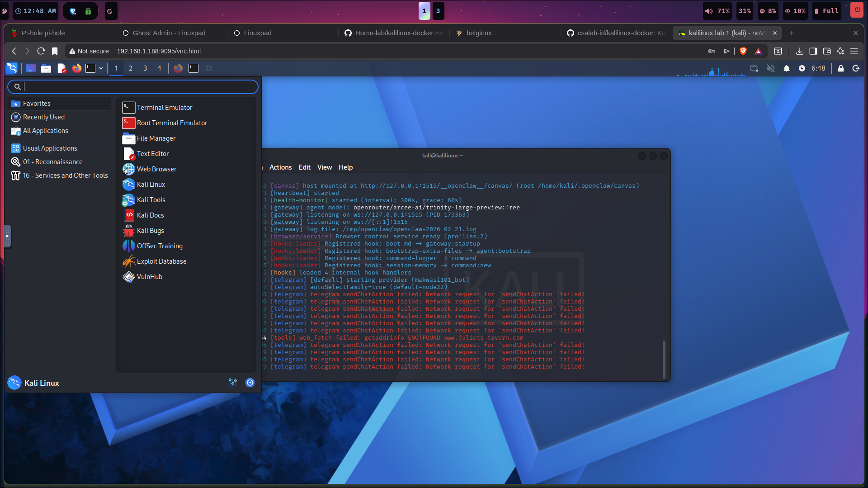The height and width of the screenshot is (488, 868).
Task: Open Brave downloads icon
Action: click(x=800, y=51)
